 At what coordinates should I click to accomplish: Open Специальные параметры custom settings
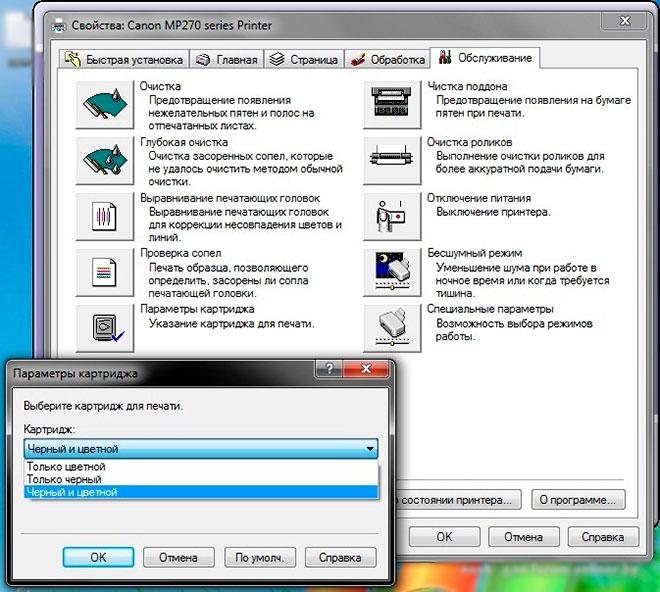click(x=392, y=328)
